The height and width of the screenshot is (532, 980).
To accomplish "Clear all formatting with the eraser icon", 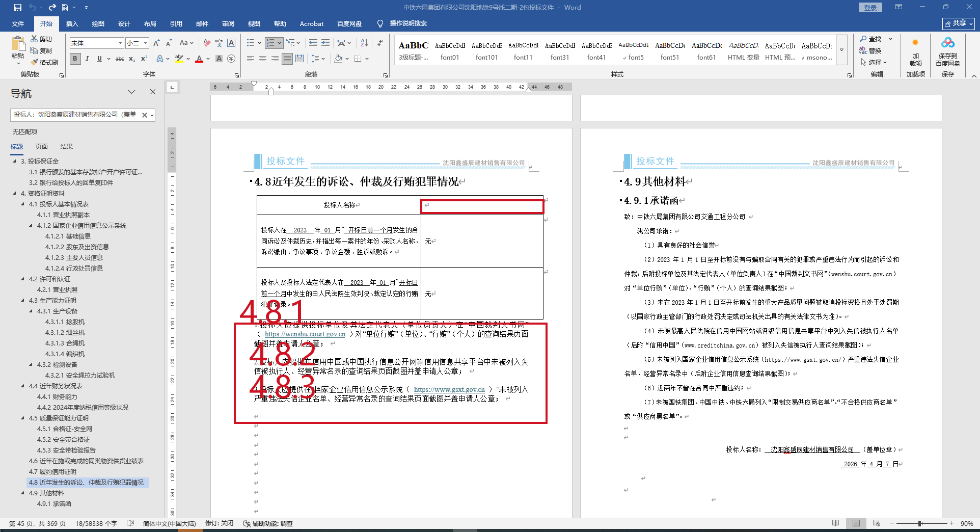I will click(x=207, y=43).
